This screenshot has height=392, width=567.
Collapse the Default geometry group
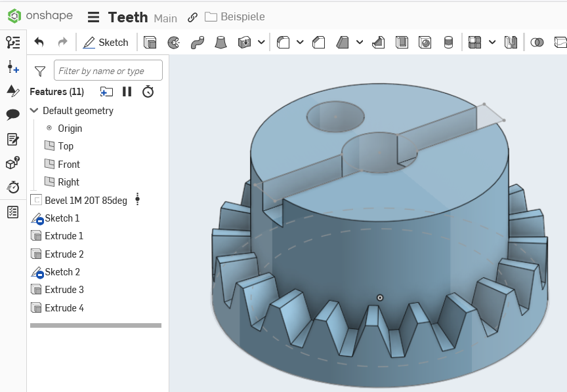tap(35, 111)
